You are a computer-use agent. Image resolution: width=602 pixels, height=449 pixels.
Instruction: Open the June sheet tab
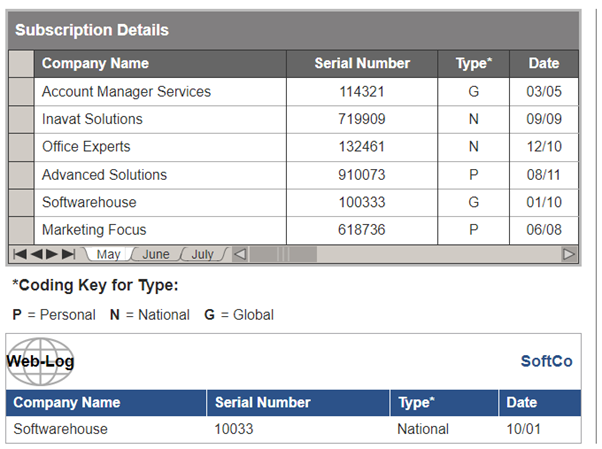click(156, 255)
